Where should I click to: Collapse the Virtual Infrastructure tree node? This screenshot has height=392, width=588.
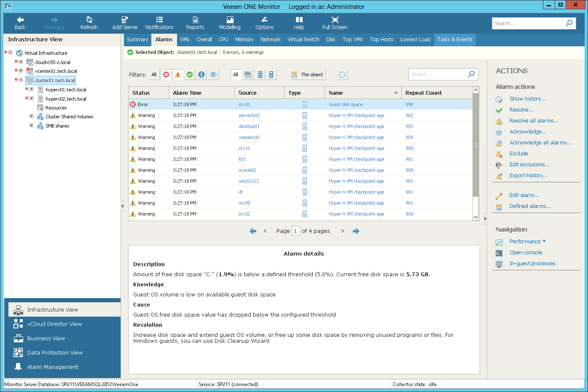(11, 53)
